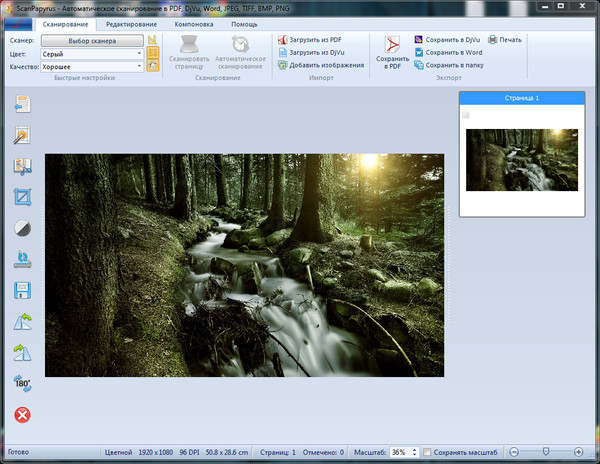Enable the Сохранять масштаб checkbox
Viewport: 600px width, 464px height.
[x=428, y=452]
